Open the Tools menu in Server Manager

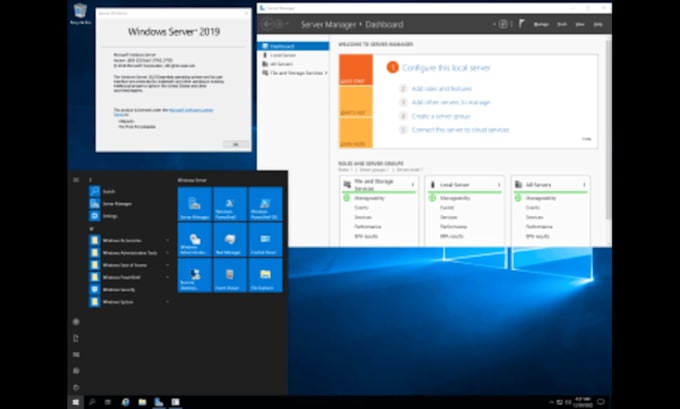click(x=562, y=24)
